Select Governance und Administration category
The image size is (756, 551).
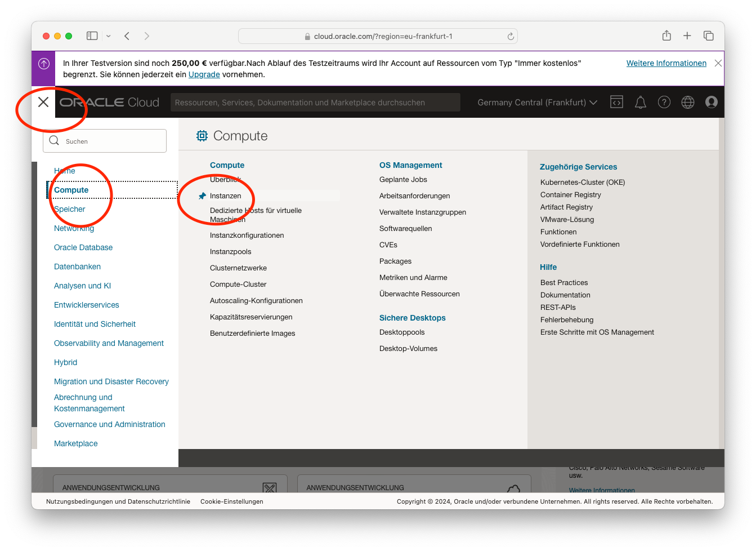[110, 424]
